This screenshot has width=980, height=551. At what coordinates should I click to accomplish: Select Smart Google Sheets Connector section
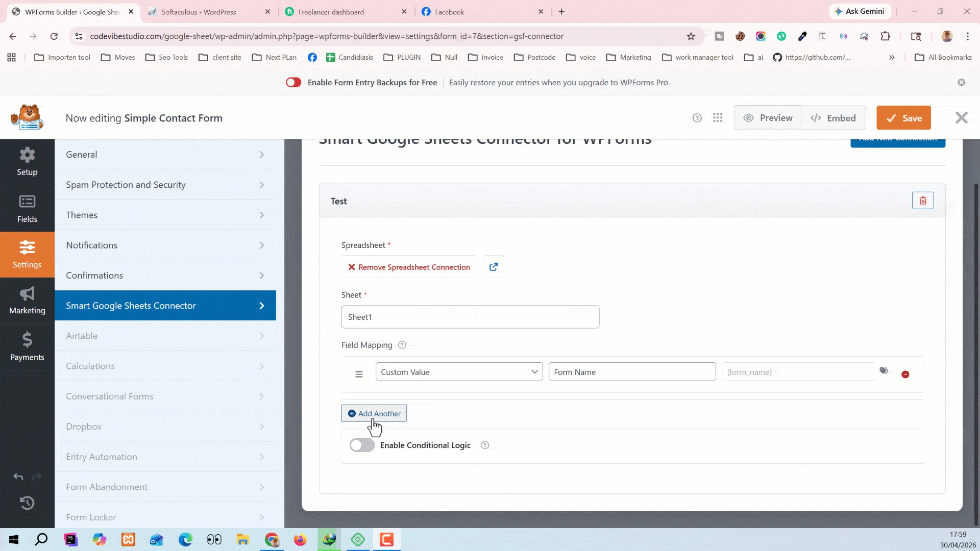165,306
